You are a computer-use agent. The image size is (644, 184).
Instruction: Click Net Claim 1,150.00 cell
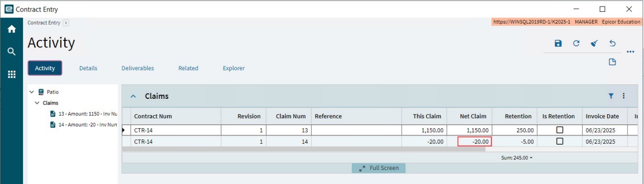469,130
